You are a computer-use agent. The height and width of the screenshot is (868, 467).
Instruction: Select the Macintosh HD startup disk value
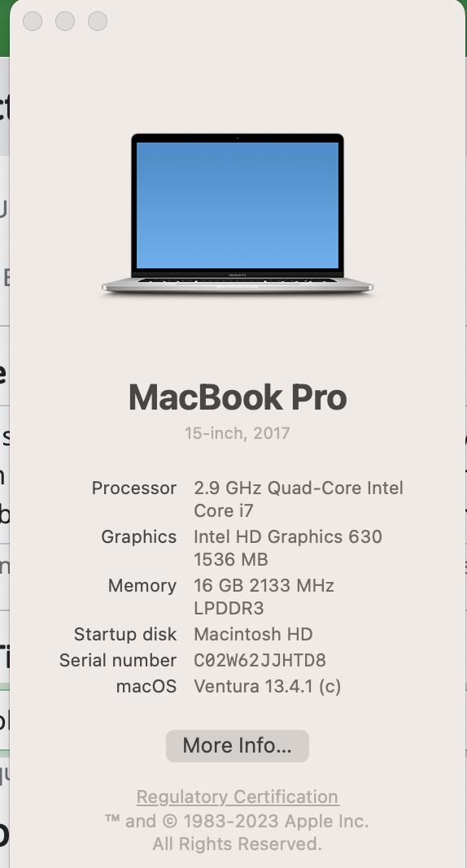[x=253, y=635]
